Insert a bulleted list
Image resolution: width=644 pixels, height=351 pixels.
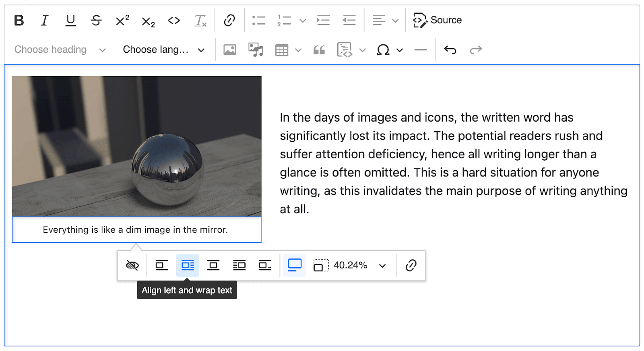coord(258,20)
